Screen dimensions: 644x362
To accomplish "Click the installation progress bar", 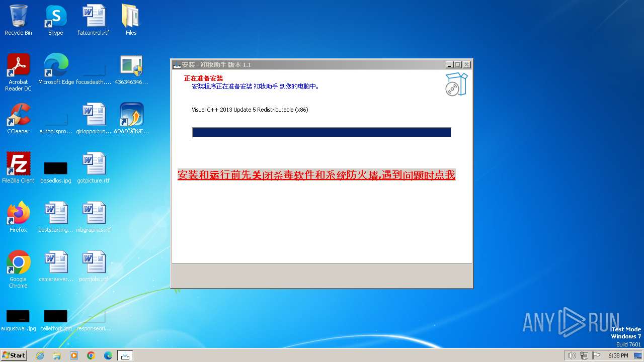I will 321,132.
